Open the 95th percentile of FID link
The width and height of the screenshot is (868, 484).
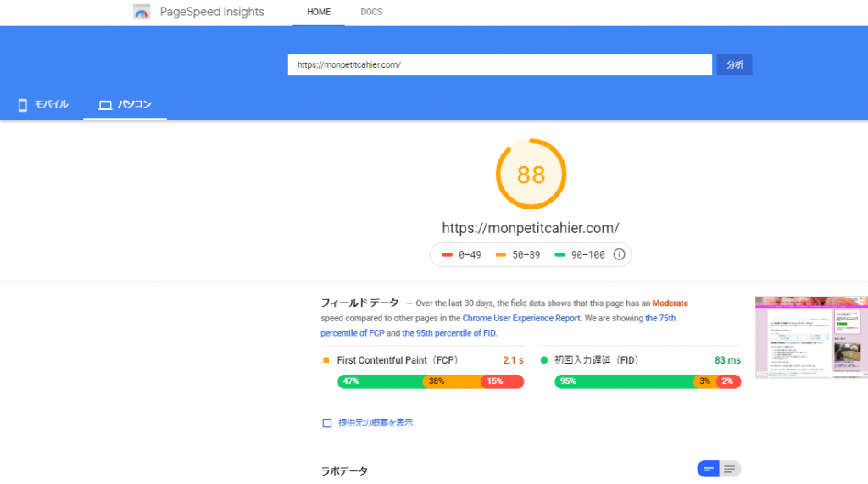point(449,333)
